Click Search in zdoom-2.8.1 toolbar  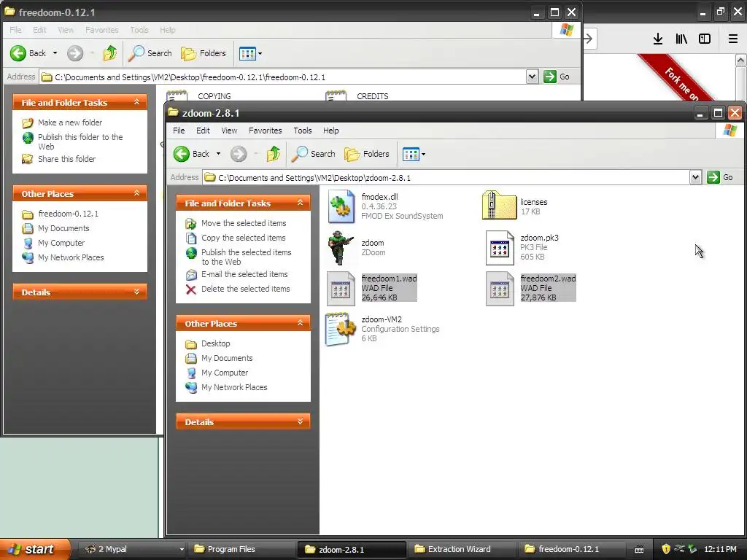(x=313, y=154)
